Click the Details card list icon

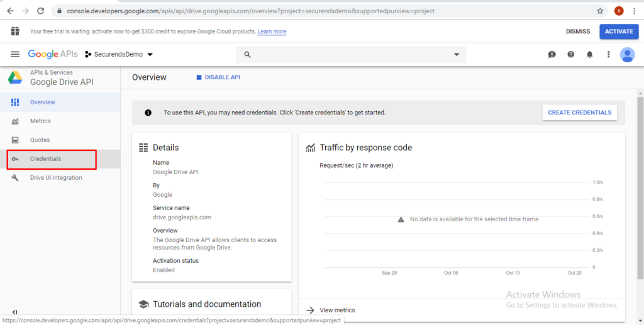tap(143, 148)
